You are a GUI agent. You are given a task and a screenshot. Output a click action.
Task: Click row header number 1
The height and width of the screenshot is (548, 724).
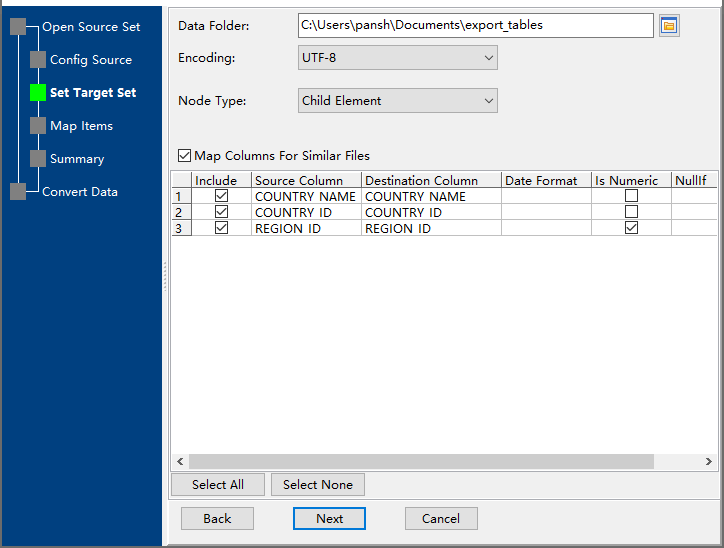tap(181, 196)
